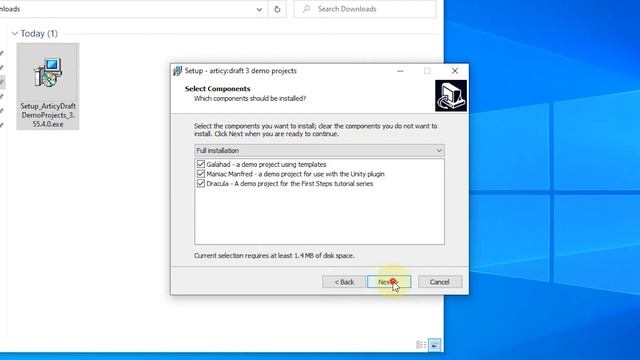
Task: Select the Setup_ArticyDraft DemoProjects exe file
Action: point(48,87)
